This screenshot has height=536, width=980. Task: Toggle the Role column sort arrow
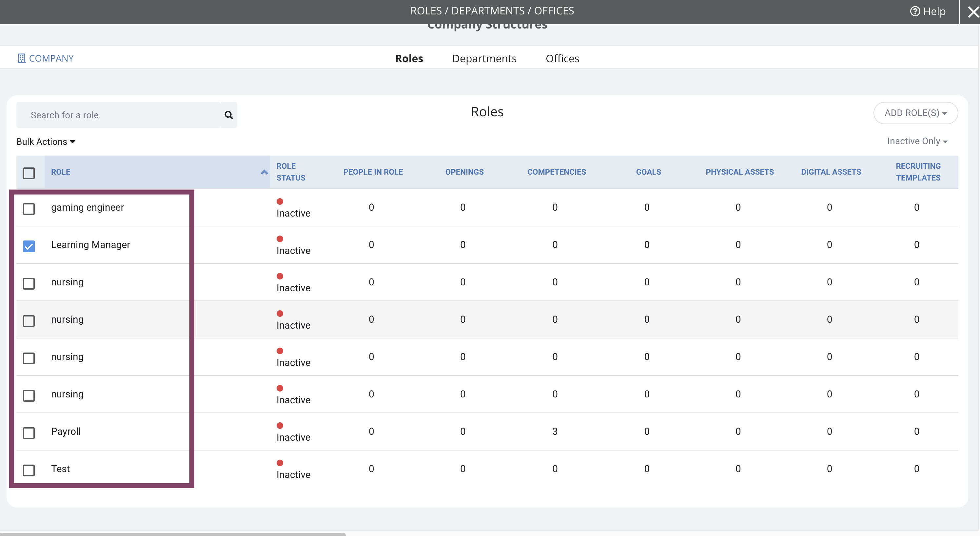(265, 172)
